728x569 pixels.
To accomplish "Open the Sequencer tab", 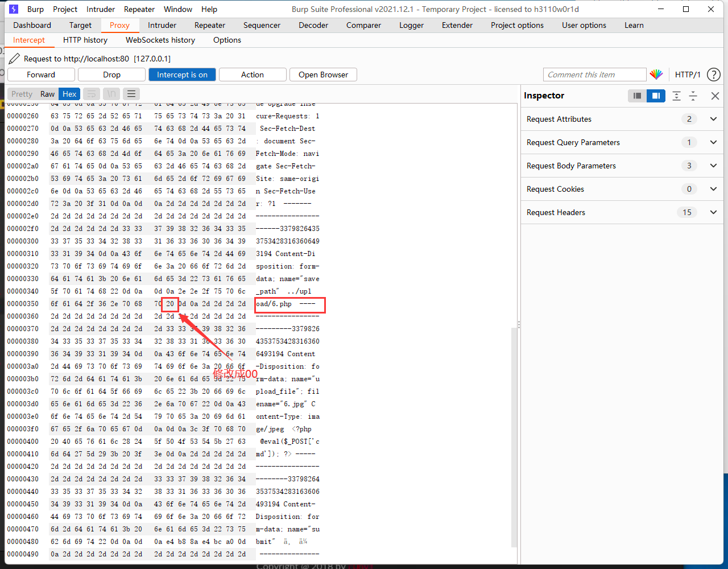I will tap(262, 25).
